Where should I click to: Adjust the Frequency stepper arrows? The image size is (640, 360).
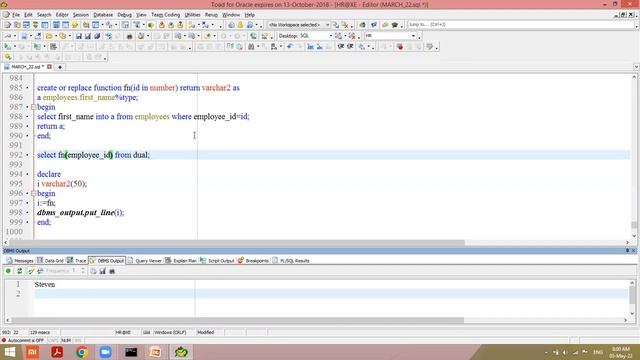(x=83, y=271)
